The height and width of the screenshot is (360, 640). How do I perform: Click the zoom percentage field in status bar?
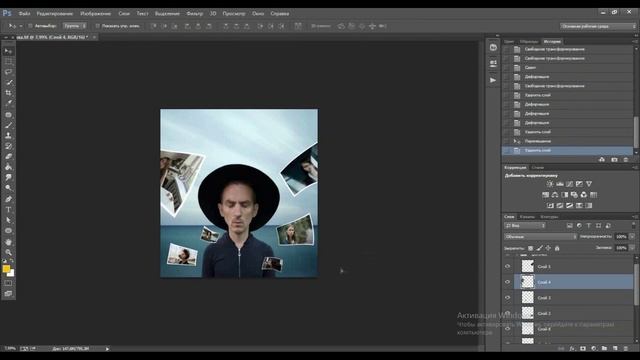(x=10, y=349)
